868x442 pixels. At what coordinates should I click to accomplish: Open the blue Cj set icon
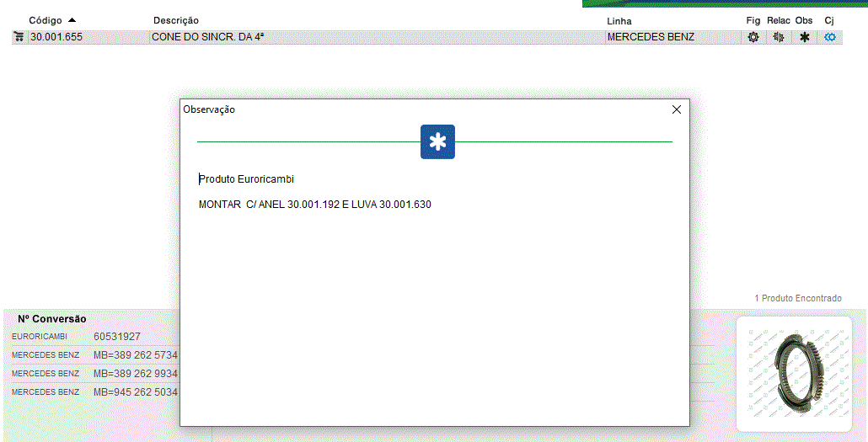click(830, 37)
